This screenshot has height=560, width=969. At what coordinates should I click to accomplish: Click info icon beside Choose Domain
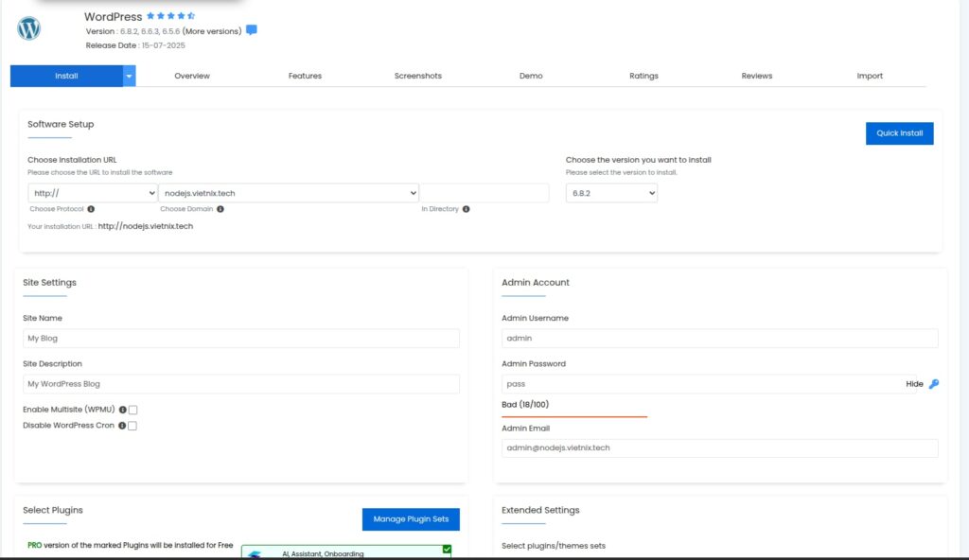220,209
